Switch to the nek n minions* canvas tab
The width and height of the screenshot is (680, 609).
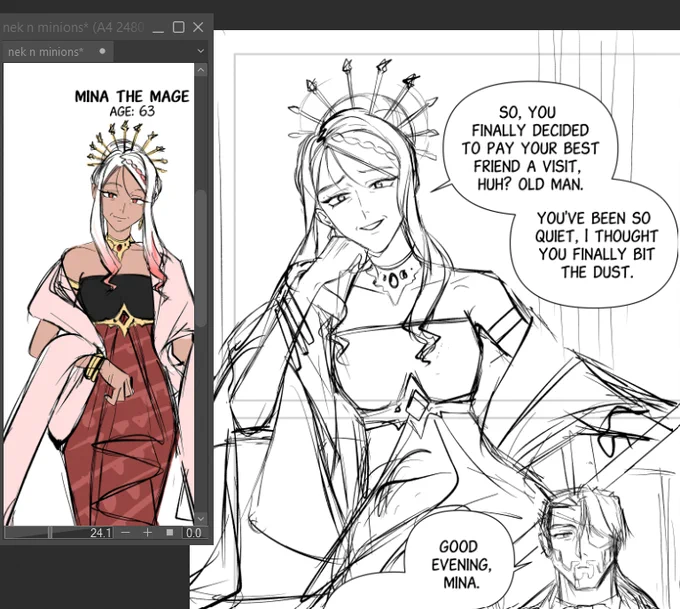[x=57, y=52]
